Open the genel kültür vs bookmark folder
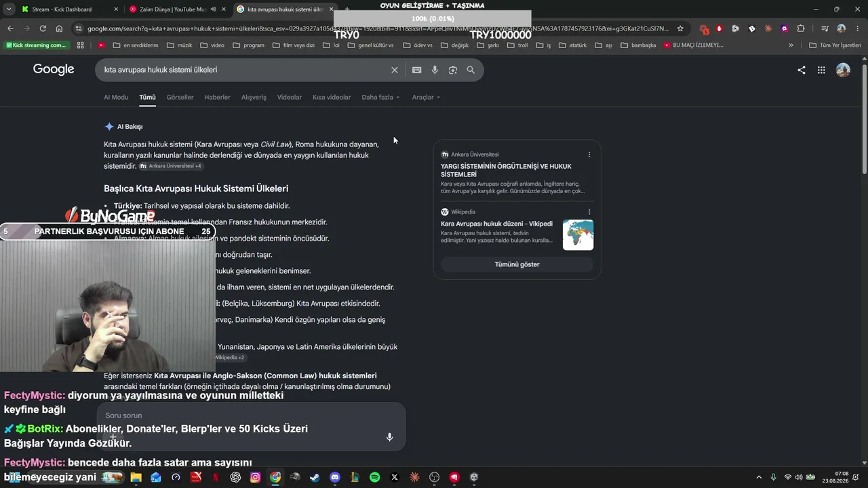Viewport: 868px width, 488px height. (x=370, y=45)
